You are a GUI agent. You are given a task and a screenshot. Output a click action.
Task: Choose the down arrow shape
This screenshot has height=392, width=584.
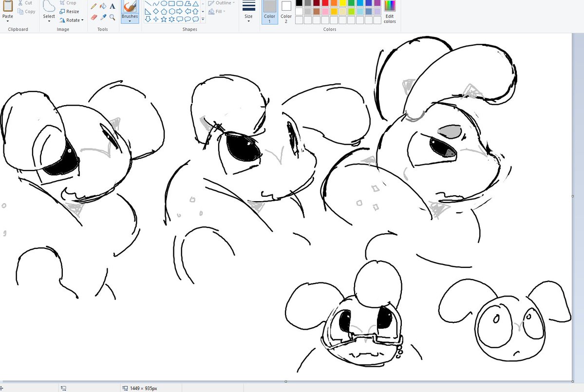tap(148, 19)
